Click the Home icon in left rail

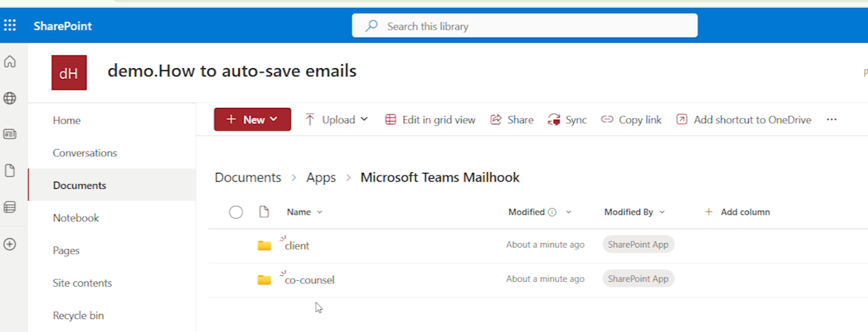(9, 62)
